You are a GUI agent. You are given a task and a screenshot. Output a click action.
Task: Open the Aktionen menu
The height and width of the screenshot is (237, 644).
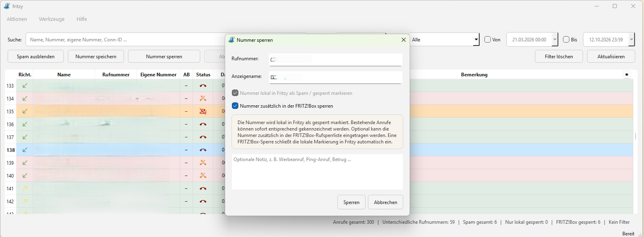pyautogui.click(x=17, y=19)
